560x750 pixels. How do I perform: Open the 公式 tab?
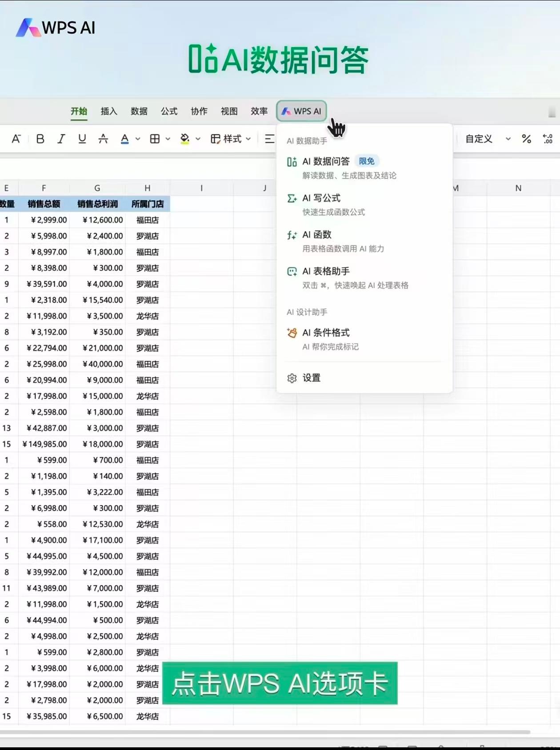[169, 111]
